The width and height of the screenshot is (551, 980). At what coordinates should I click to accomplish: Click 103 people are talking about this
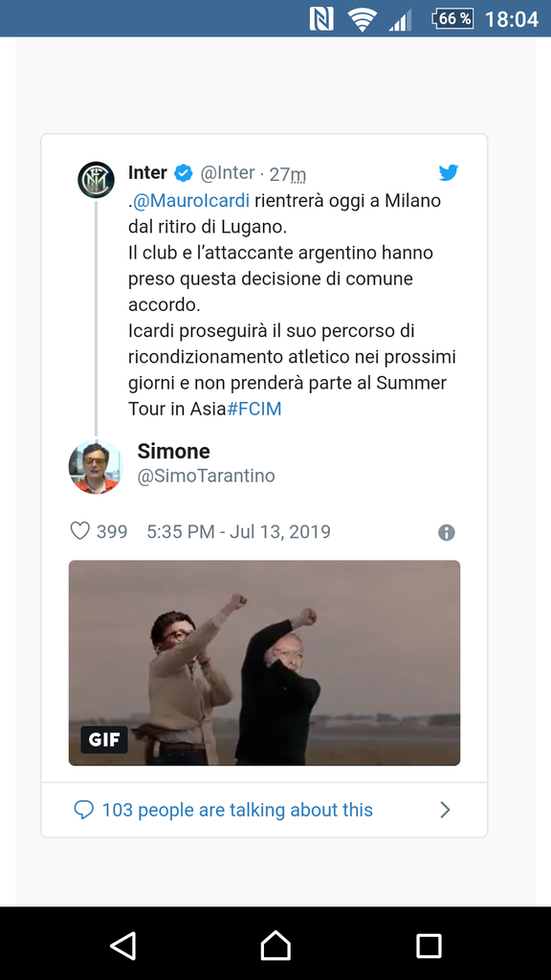[x=234, y=809]
